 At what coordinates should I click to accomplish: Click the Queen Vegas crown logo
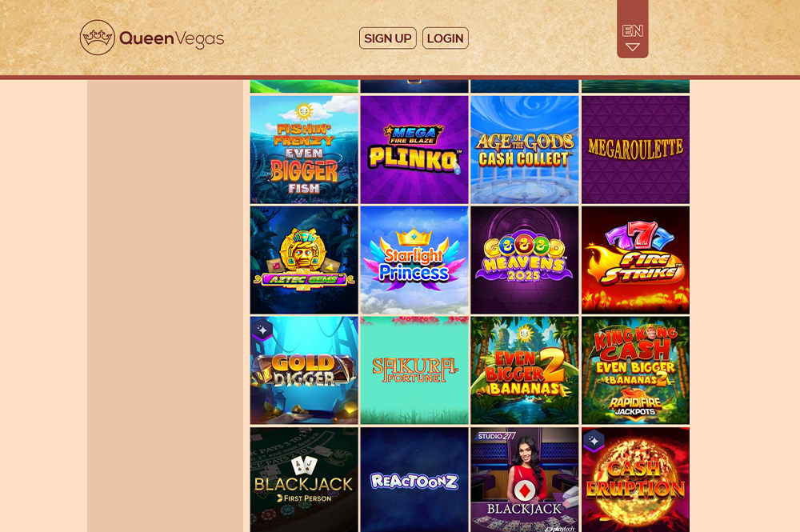pyautogui.click(x=98, y=38)
